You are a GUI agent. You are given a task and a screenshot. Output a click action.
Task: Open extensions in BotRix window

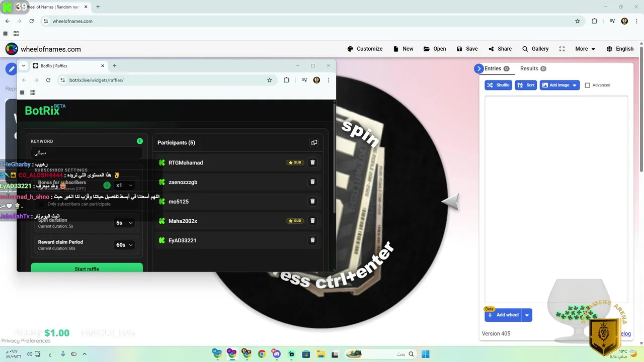(286, 80)
